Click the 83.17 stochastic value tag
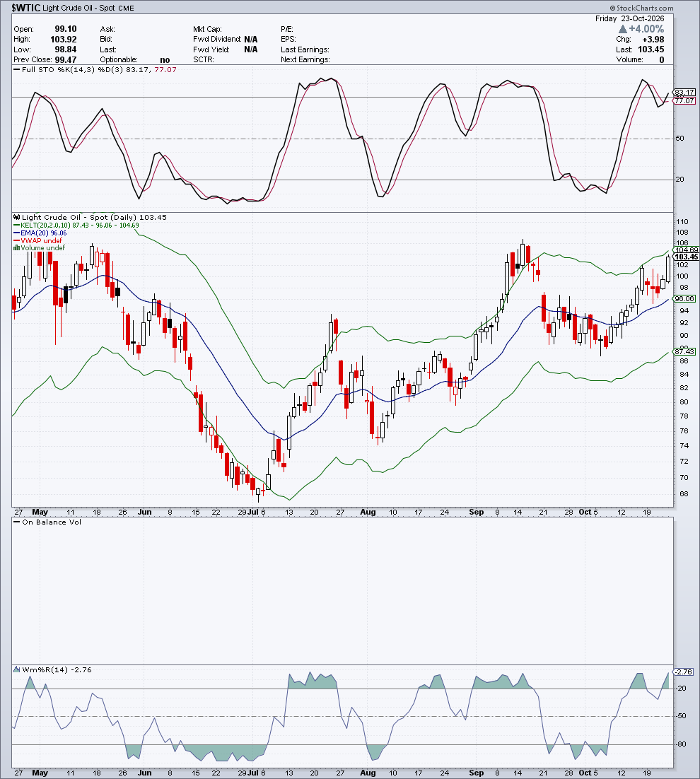 click(684, 93)
